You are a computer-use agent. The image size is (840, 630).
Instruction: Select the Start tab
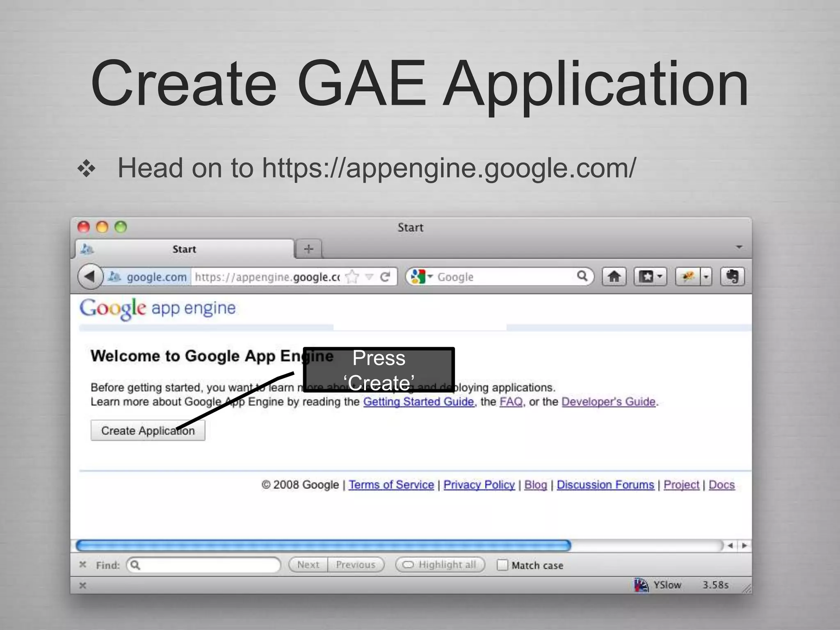(185, 249)
